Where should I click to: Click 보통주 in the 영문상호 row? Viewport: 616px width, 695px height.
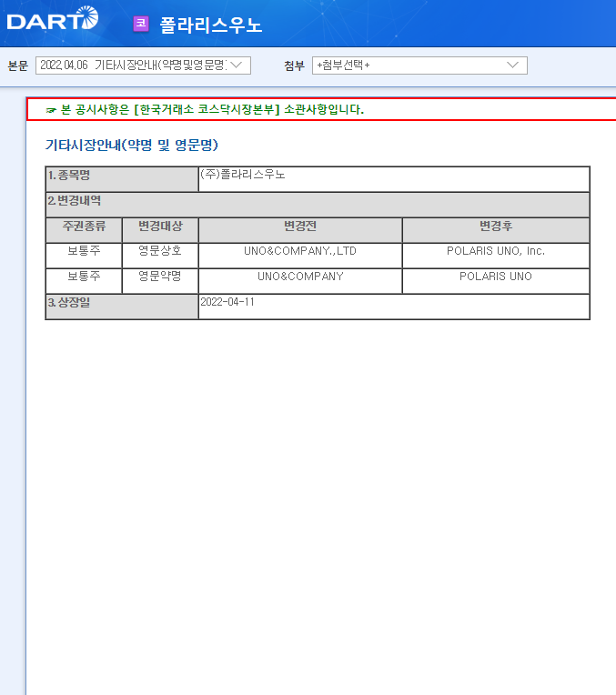[84, 256]
